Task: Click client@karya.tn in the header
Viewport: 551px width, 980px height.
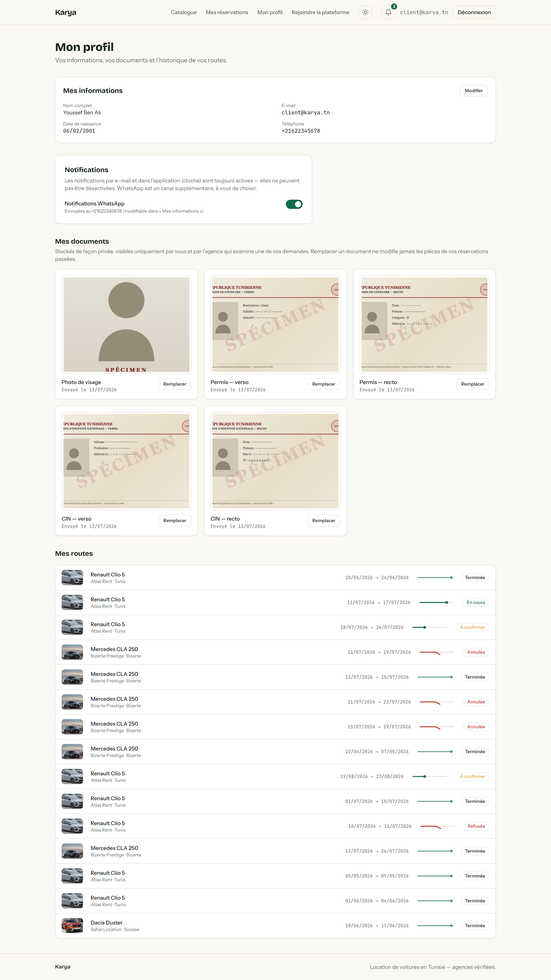Action: pos(424,12)
